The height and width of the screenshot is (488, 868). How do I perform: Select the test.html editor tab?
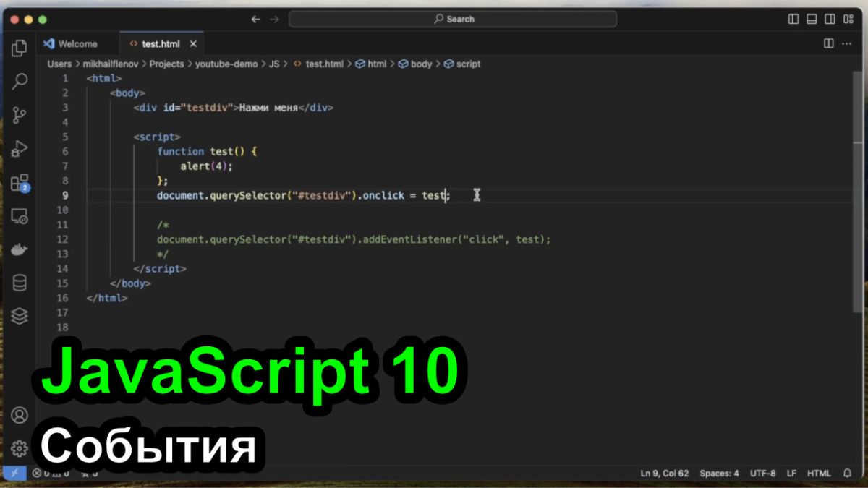(x=161, y=44)
